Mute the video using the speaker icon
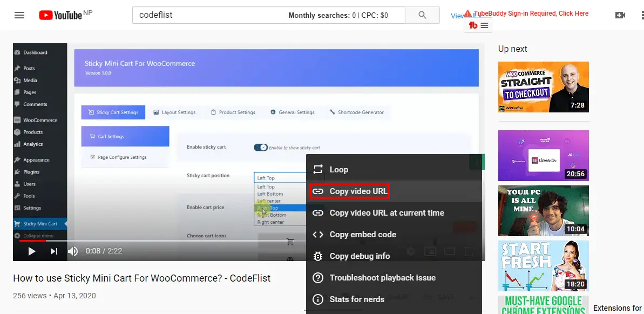The width and height of the screenshot is (644, 314). coord(73,251)
